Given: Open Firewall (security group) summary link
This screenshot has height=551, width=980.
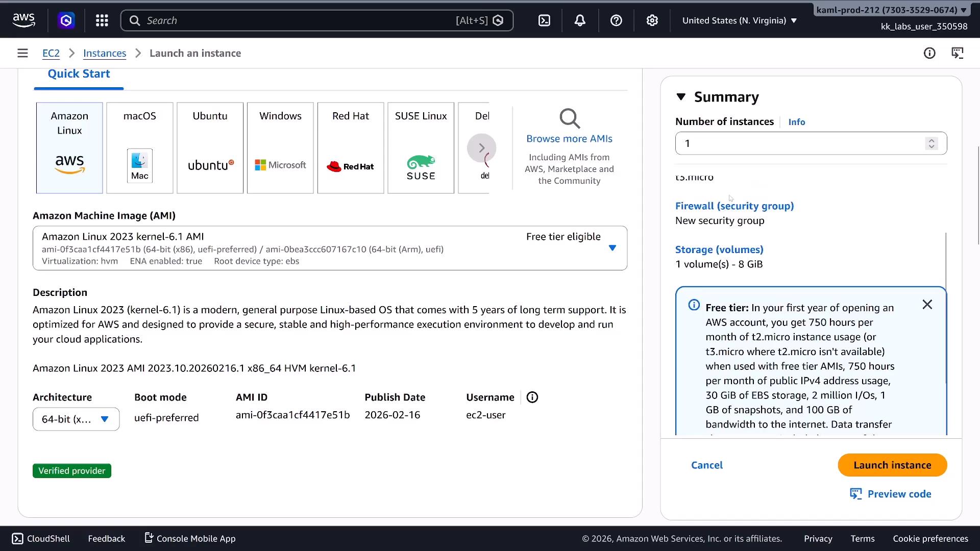Looking at the screenshot, I should [734, 206].
